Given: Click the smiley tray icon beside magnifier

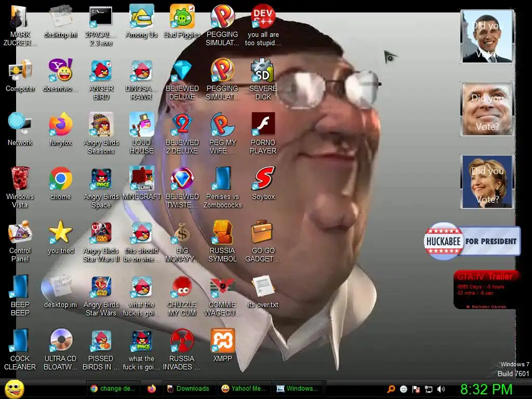Looking at the screenshot, I should pos(403,389).
